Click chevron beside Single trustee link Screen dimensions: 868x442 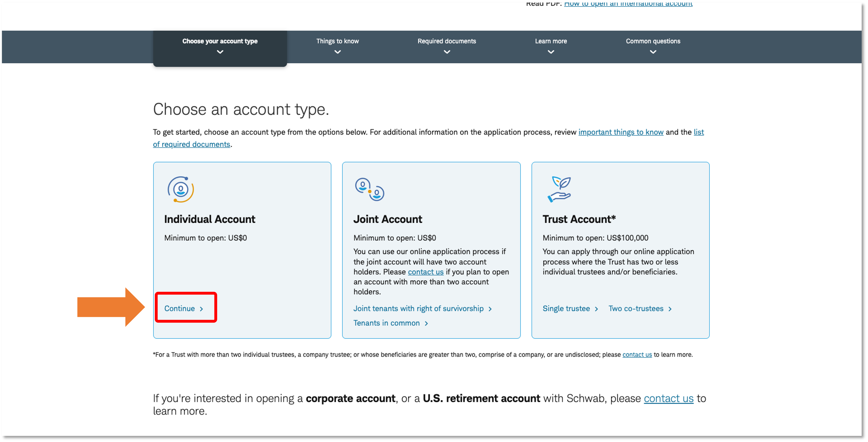pos(596,309)
